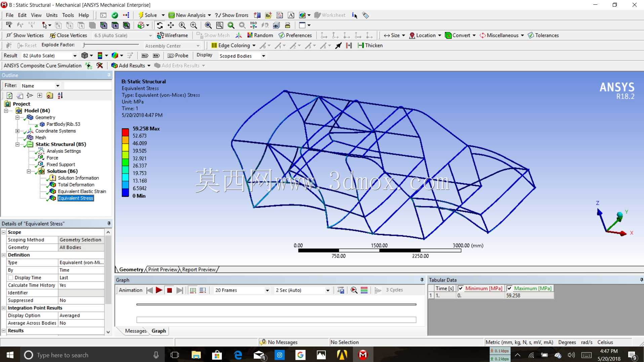
Task: Switch to the Report Preview tab
Action: 199,269
